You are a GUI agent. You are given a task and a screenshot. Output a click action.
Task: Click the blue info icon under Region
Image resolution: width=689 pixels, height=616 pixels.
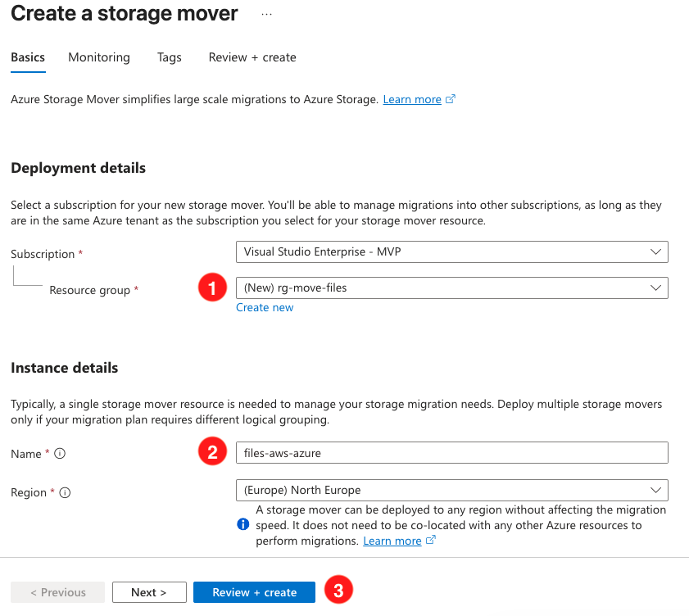coord(243,524)
